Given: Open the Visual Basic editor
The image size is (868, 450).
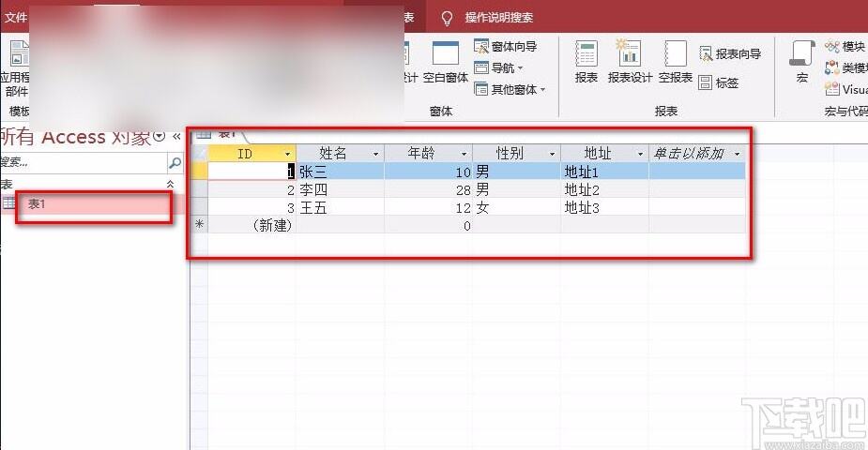Looking at the screenshot, I should (x=845, y=89).
